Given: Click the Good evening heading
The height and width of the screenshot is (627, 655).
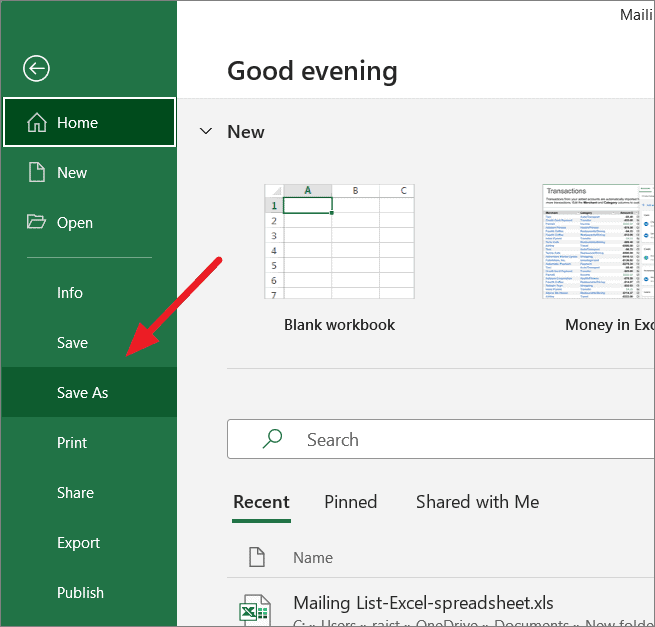Looking at the screenshot, I should 312,71.
